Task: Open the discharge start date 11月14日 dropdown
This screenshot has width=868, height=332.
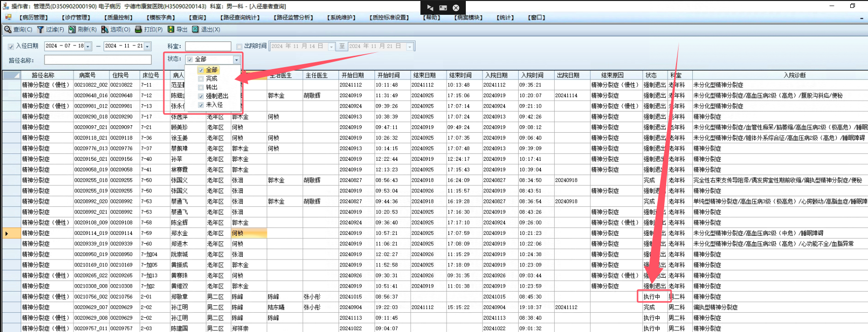Action: [332, 46]
